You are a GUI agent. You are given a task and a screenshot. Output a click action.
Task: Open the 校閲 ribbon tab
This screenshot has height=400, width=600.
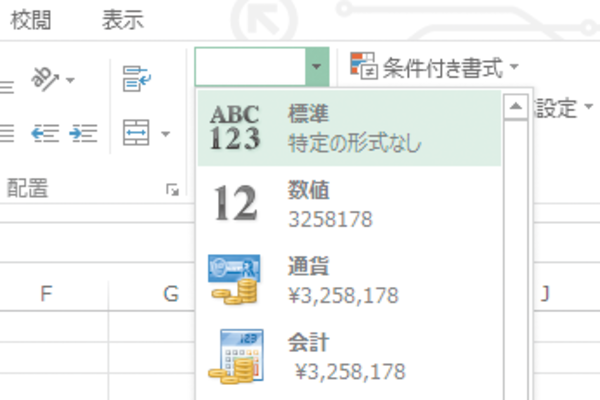[31, 20]
